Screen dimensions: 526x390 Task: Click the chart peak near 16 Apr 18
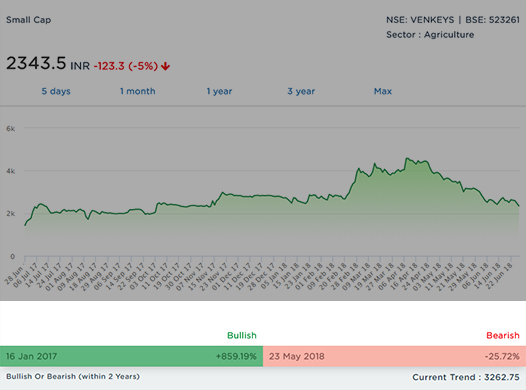point(407,158)
